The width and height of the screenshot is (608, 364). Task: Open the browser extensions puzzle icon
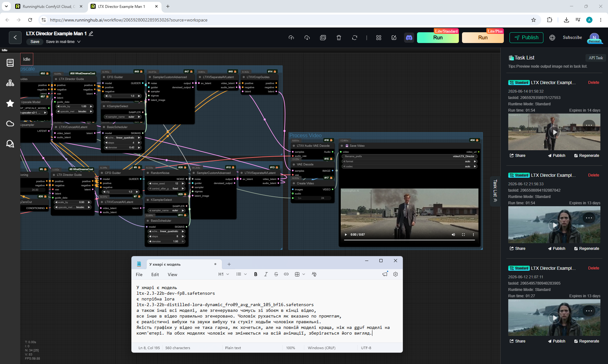[x=549, y=20]
